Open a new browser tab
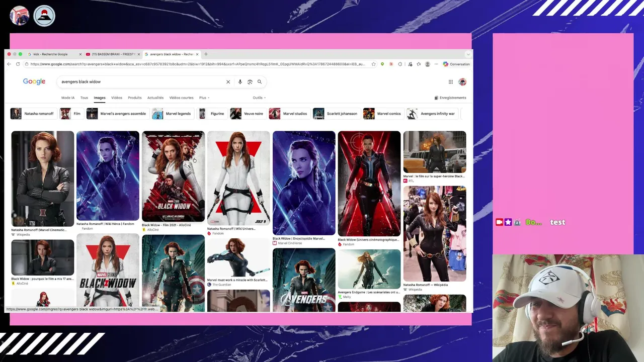Viewport: 644px width, 362px height. pos(206,54)
